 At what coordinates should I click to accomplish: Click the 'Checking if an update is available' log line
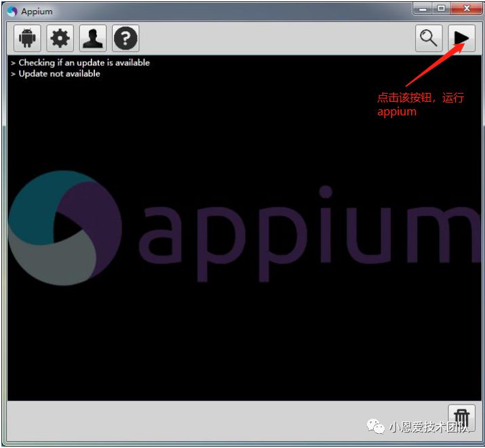point(84,62)
